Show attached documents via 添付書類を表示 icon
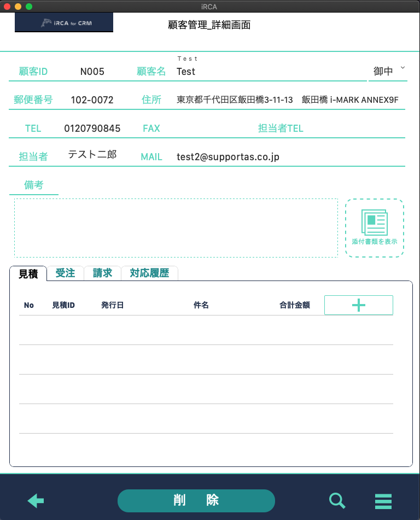This screenshot has height=520, width=420. pos(374,227)
